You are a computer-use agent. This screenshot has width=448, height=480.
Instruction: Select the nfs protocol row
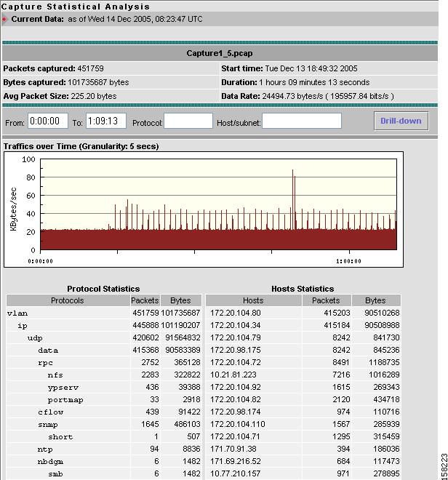[x=104, y=375]
